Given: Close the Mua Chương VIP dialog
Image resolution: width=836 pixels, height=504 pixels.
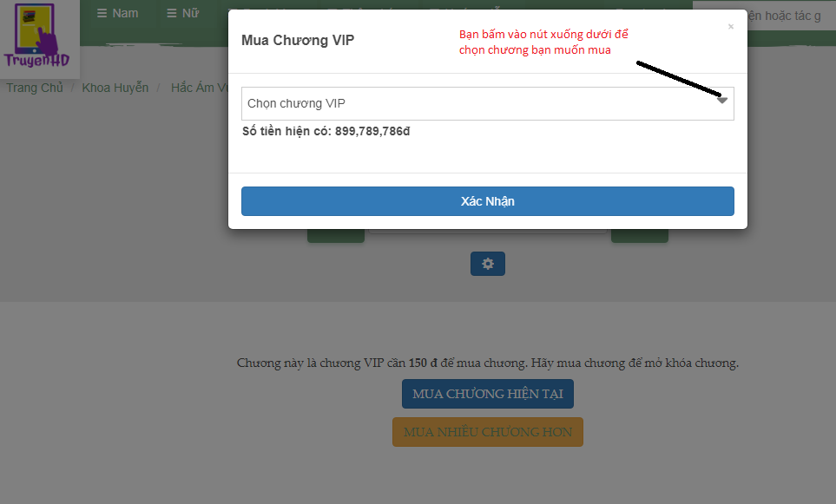Looking at the screenshot, I should (731, 27).
